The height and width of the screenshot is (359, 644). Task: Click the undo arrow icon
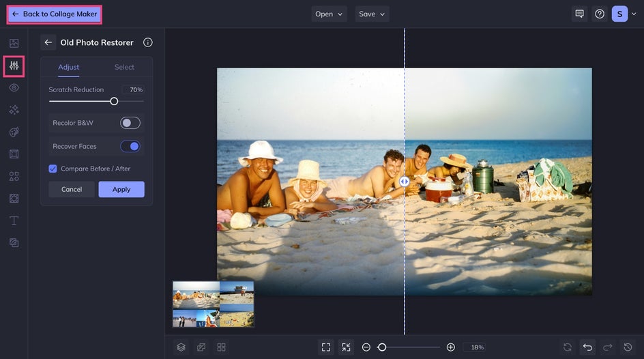click(587, 347)
